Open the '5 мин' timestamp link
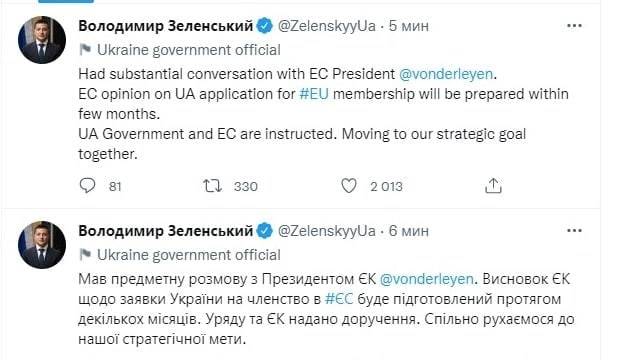This screenshot has height=360, width=627. pyautogui.click(x=409, y=26)
